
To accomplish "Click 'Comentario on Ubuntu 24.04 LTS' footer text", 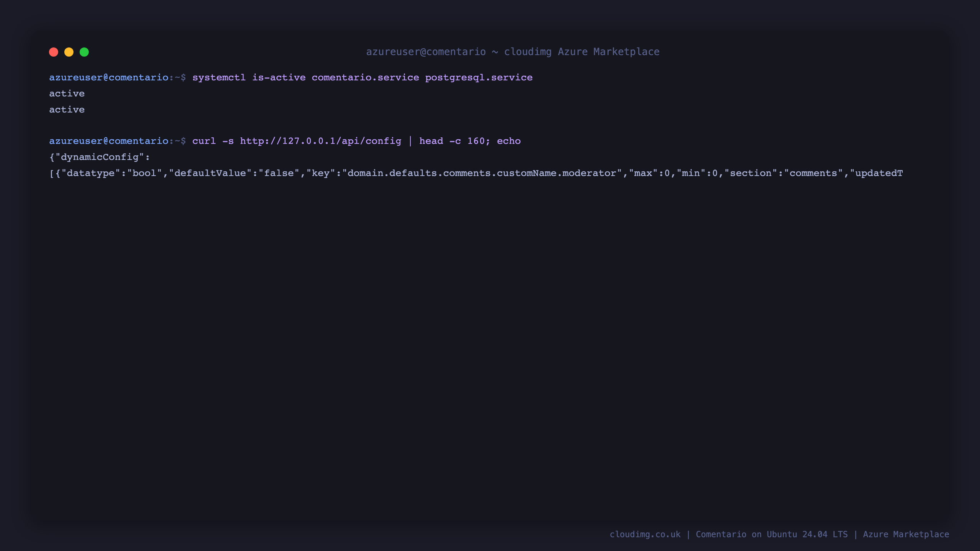I will [x=772, y=535].
